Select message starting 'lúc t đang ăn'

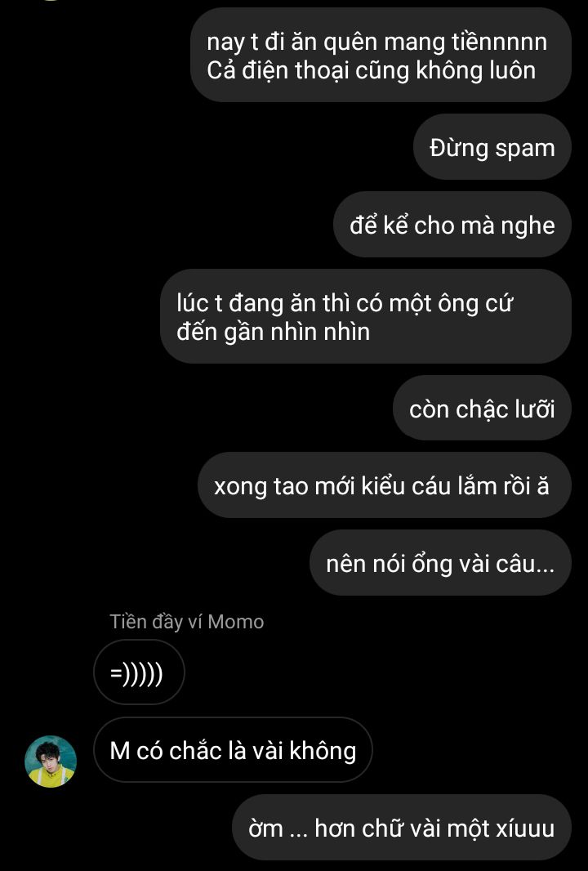point(366,317)
